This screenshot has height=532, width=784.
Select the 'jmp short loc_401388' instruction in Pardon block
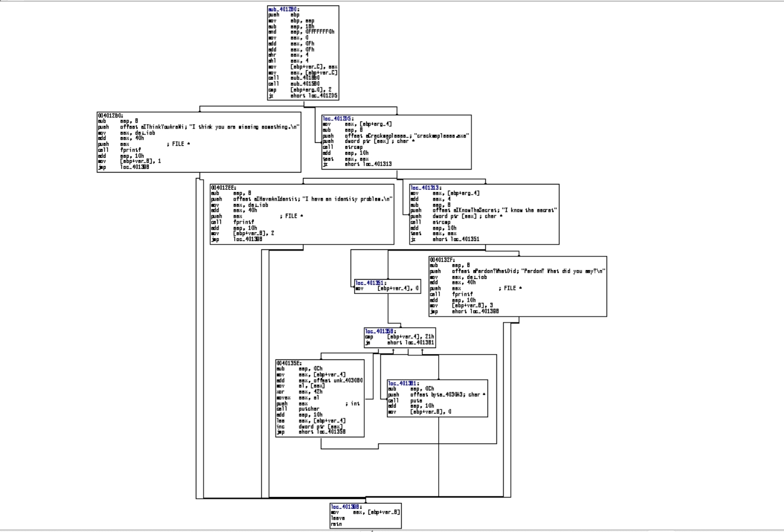(464, 311)
